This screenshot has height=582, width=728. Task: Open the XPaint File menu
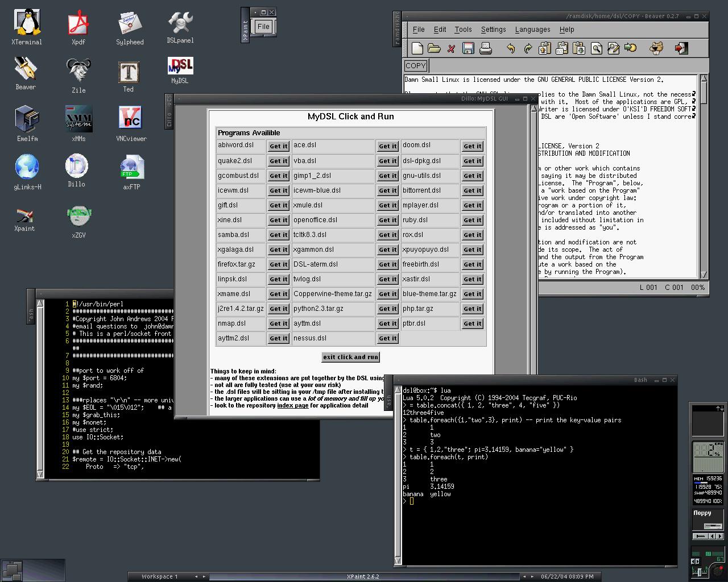(x=263, y=26)
